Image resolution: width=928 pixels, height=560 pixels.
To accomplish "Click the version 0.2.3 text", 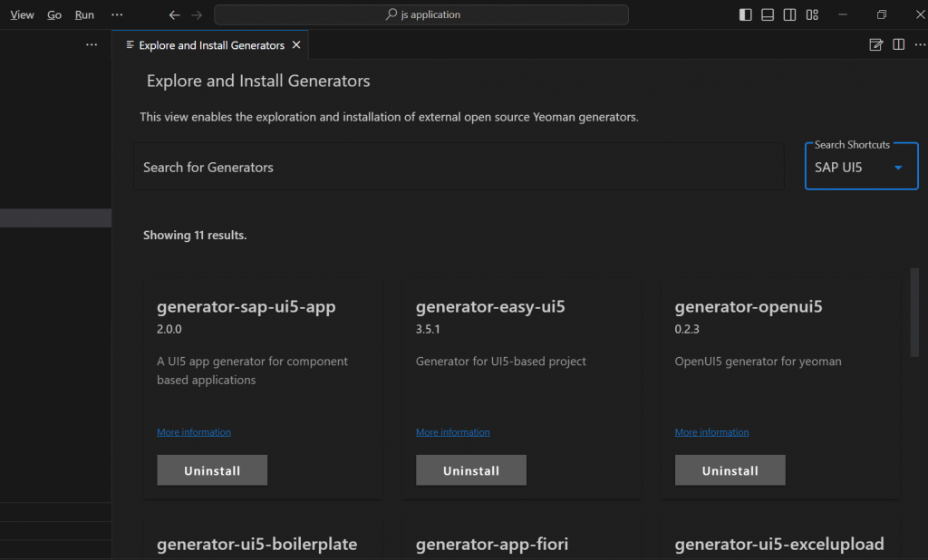I will 687,329.
